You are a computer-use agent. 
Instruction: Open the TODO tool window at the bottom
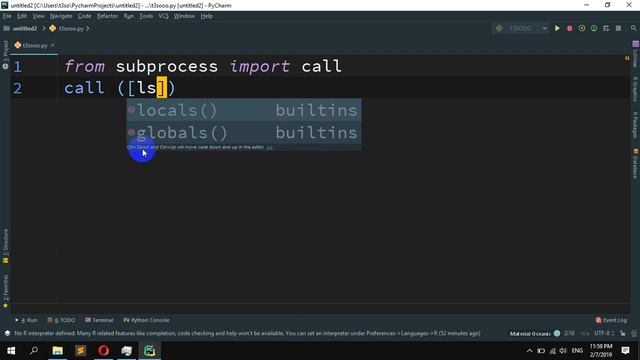click(x=61, y=320)
